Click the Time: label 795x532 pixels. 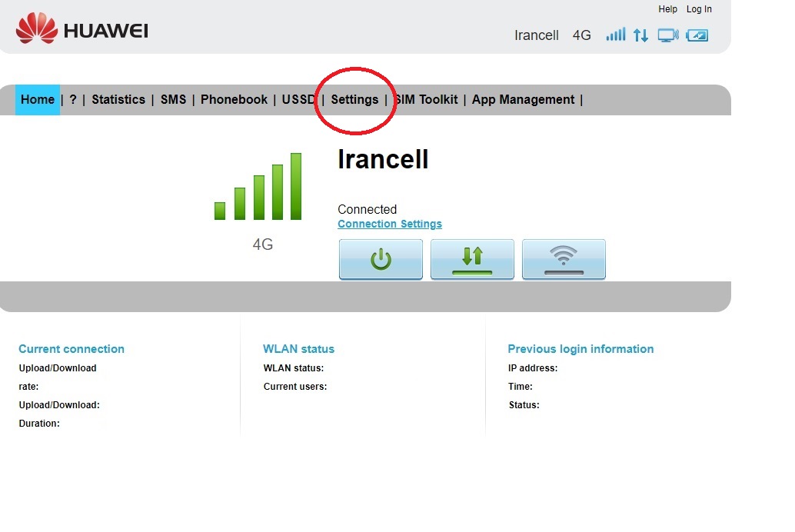[521, 387]
